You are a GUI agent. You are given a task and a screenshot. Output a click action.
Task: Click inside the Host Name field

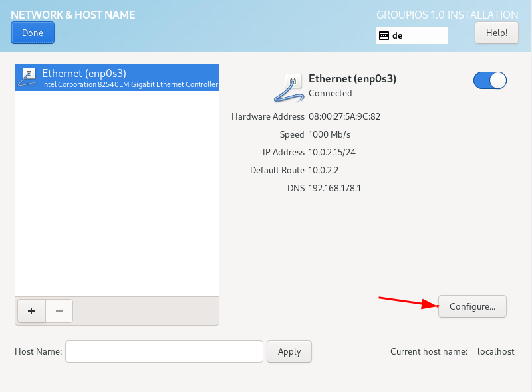pyautogui.click(x=164, y=351)
